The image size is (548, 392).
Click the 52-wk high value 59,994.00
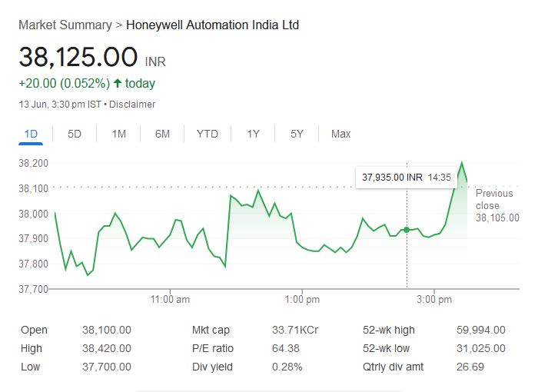coord(480,330)
